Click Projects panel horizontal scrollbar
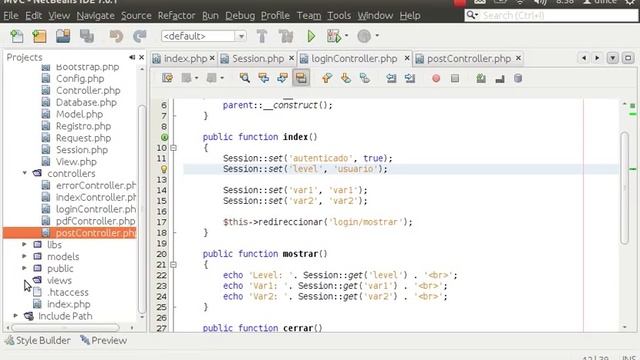The height and width of the screenshot is (360, 640). [x=65, y=327]
